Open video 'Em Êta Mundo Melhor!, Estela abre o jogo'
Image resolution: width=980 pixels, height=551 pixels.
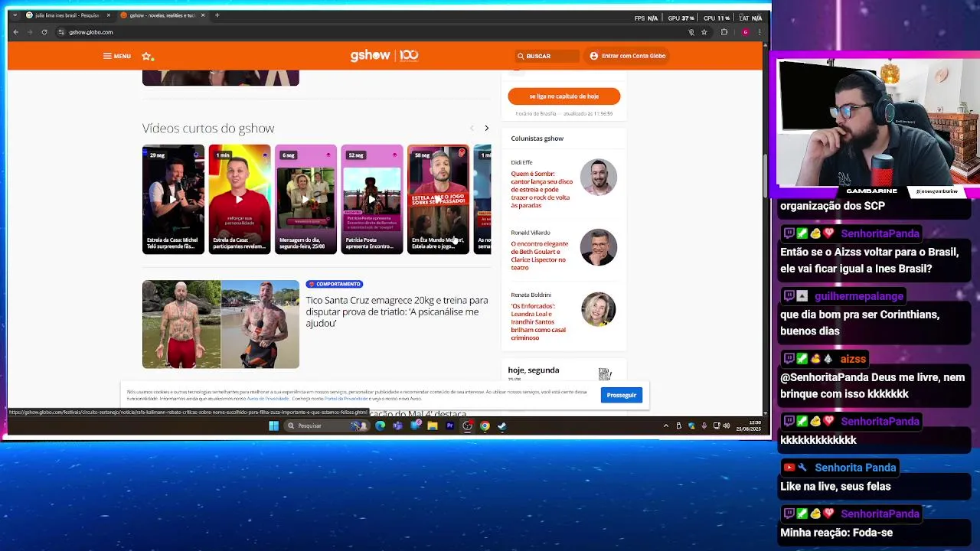pos(438,199)
